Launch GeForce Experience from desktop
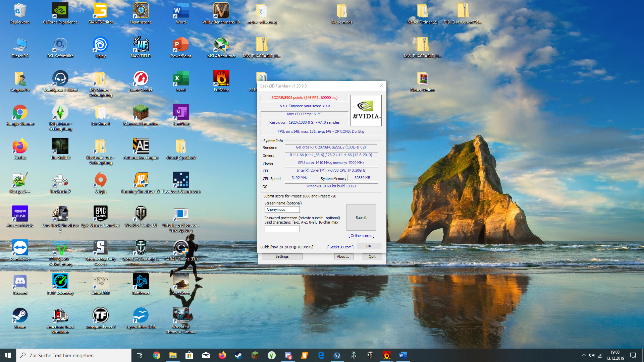This screenshot has width=644, height=362. point(60,14)
